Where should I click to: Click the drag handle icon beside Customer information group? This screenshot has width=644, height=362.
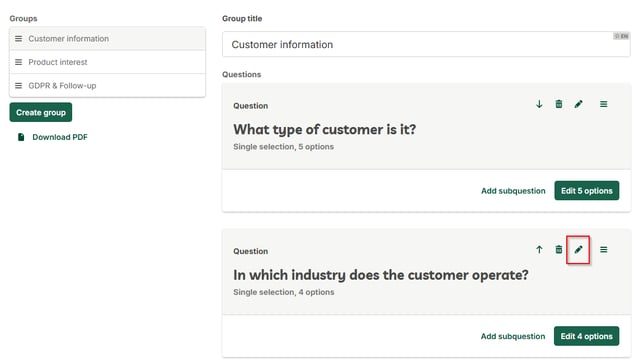coord(18,39)
